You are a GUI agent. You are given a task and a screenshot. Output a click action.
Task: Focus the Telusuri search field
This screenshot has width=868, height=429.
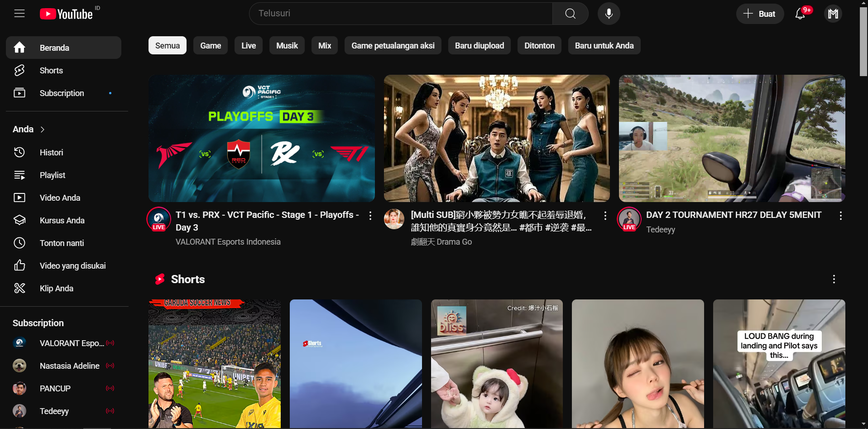pos(401,14)
